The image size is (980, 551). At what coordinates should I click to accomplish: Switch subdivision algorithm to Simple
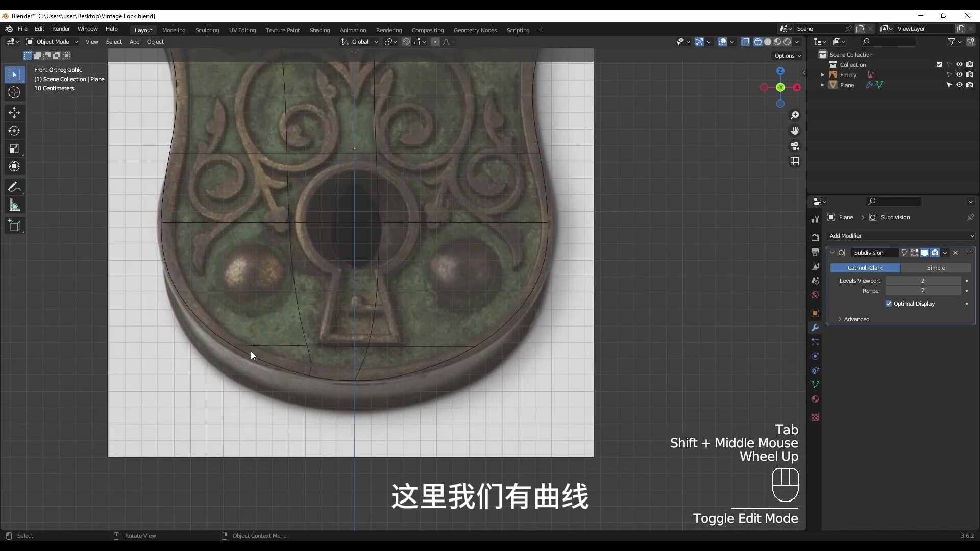(937, 268)
